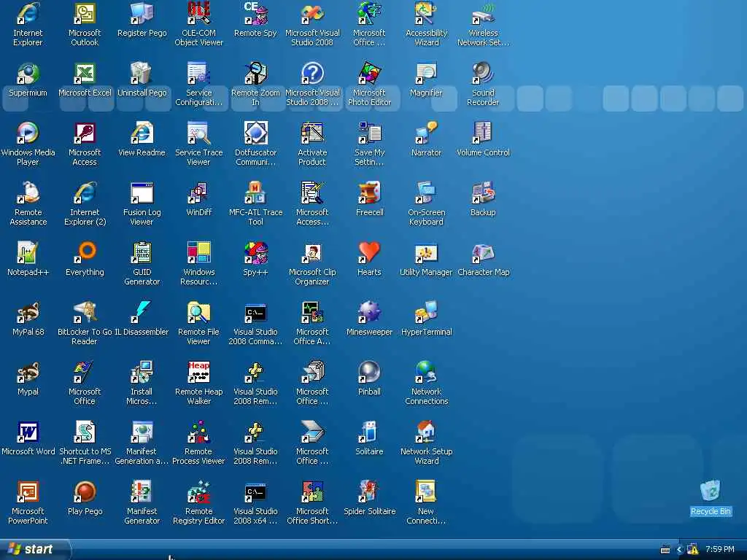Viewport: 747px width, 560px height.
Task: Select Windows Media Player icon
Action: tap(28, 133)
